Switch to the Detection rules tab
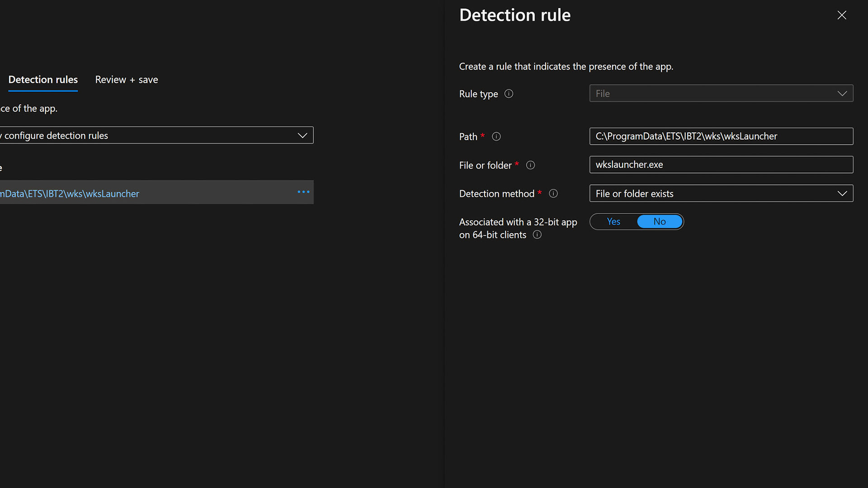The image size is (868, 488). point(43,80)
